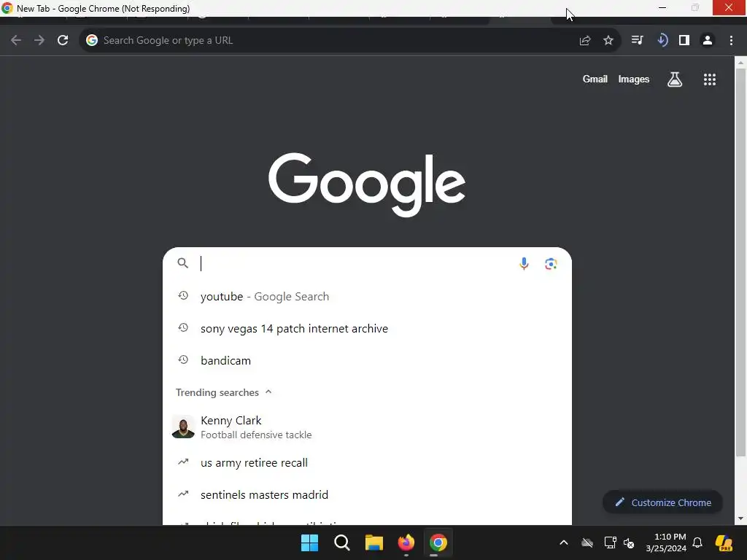Image resolution: width=747 pixels, height=560 pixels.
Task: Click the scrollbar down arrow
Action: (740, 518)
